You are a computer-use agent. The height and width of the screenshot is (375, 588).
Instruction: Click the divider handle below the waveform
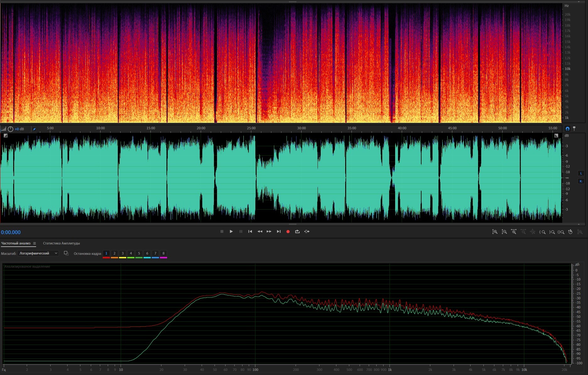292,224
